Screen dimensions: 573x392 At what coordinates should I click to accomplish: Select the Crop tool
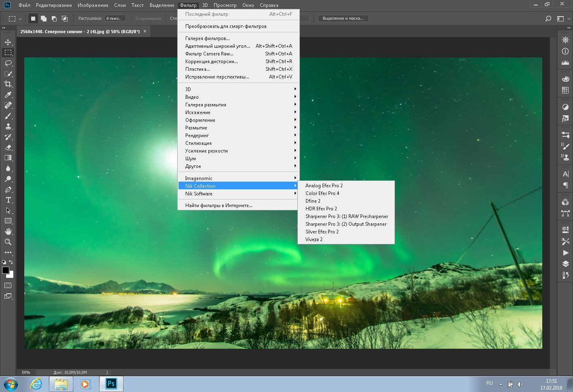8,84
